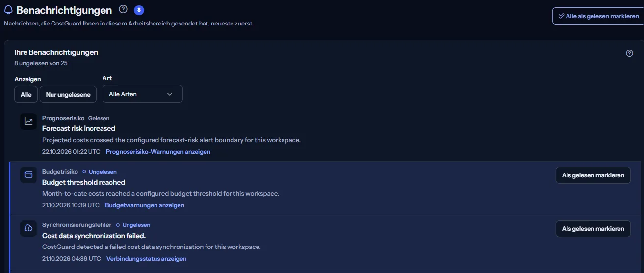This screenshot has width=644, height=273.
Task: Click the Budgetrisiko category label
Action: point(60,172)
